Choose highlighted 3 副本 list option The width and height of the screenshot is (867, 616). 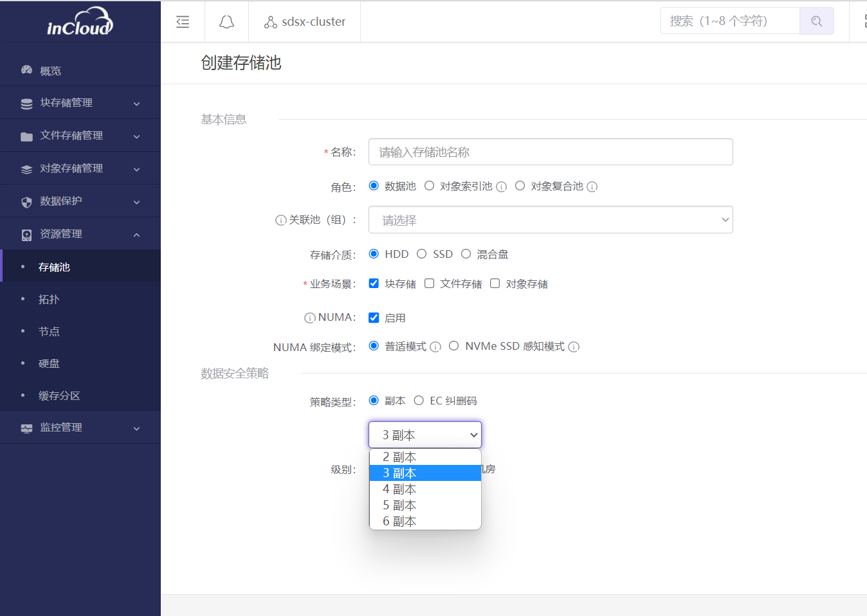(425, 473)
